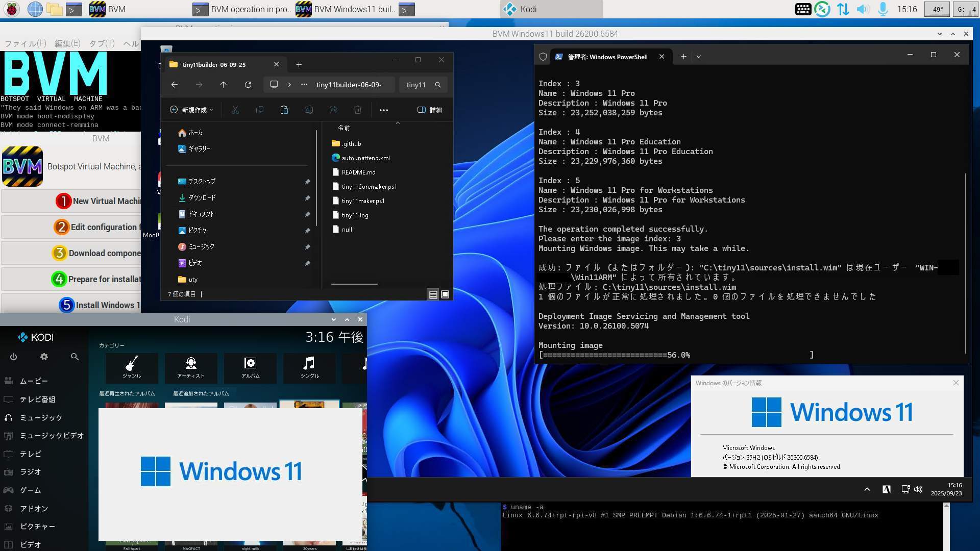Click the Kodi power icon
The height and width of the screenshot is (551, 980).
pyautogui.click(x=13, y=357)
